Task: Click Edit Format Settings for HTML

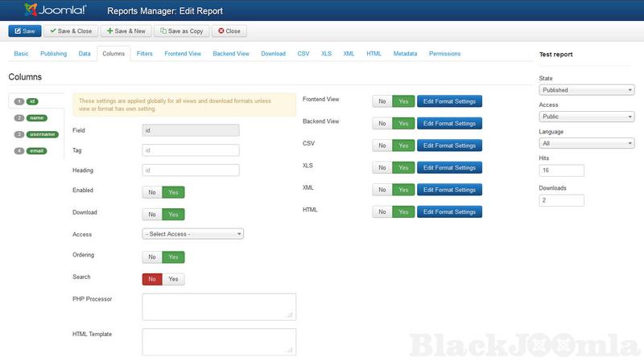Action: [x=449, y=211]
